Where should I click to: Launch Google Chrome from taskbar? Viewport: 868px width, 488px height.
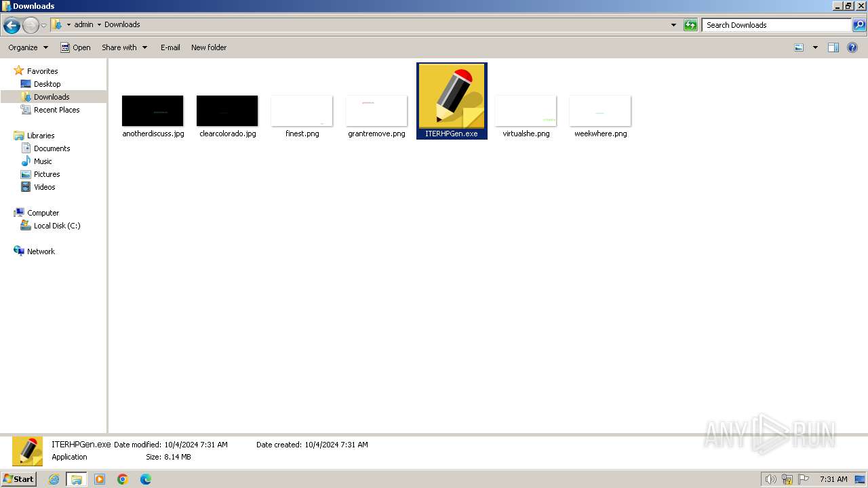(123, 479)
